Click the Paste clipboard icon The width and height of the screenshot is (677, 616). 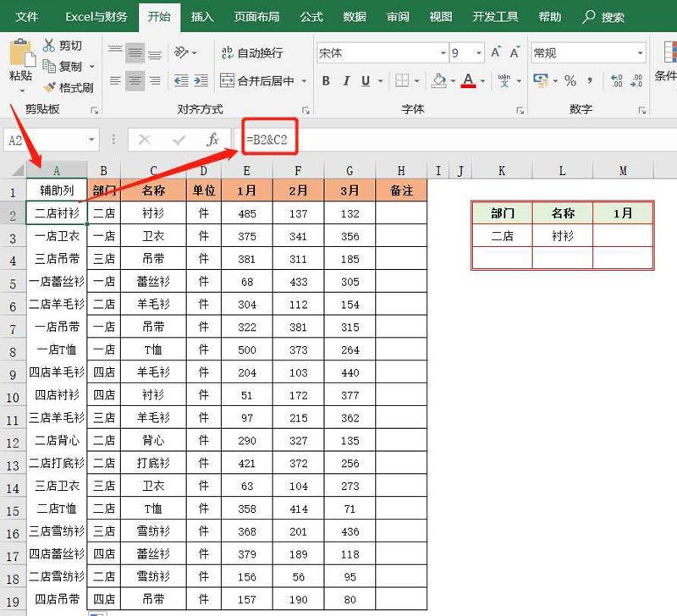22,53
